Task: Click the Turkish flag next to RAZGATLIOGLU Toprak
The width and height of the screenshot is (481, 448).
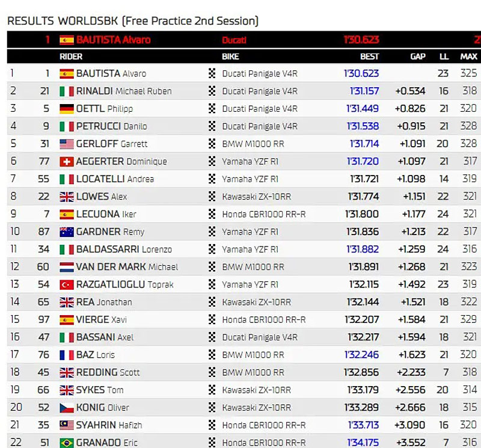Action: [x=67, y=285]
